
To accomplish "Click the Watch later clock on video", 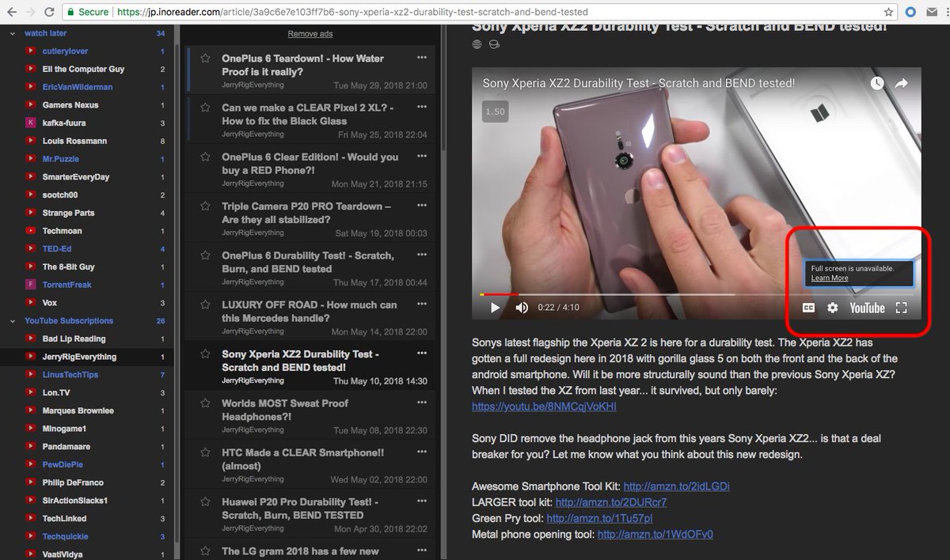I will (876, 83).
